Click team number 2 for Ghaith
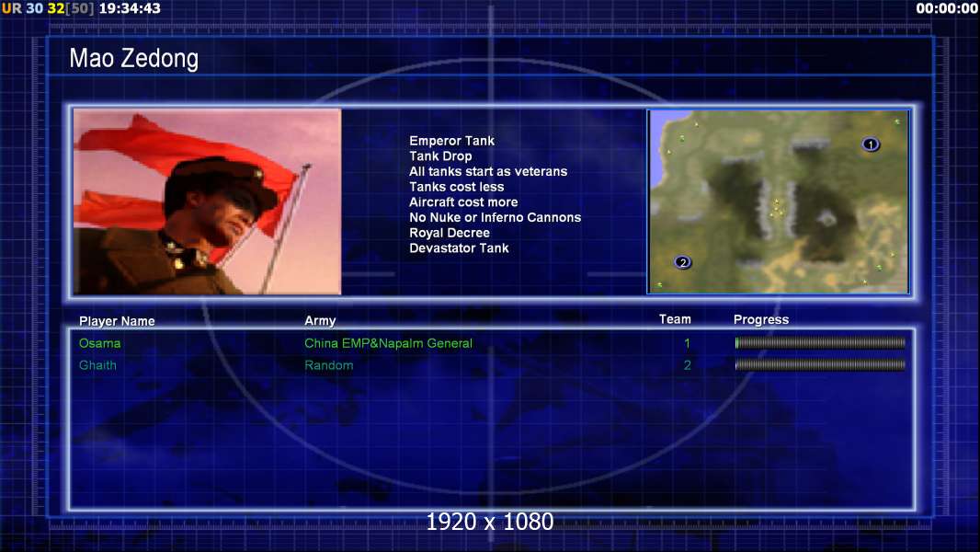 pos(687,365)
